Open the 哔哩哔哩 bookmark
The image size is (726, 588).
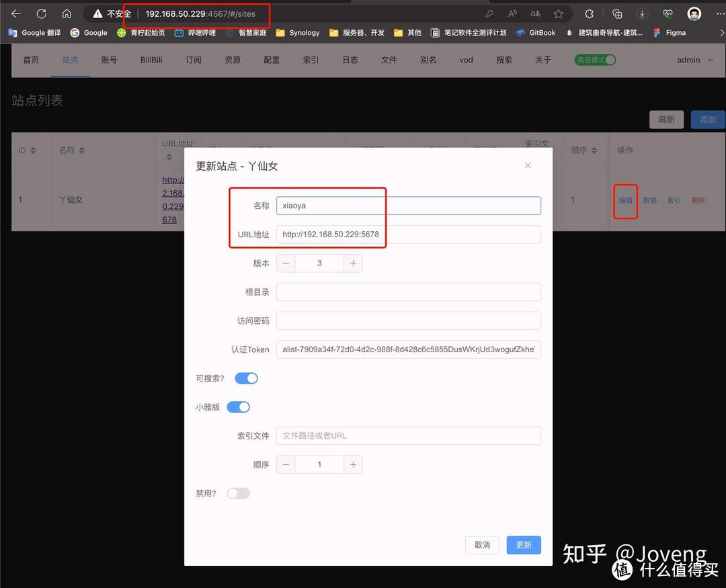[x=195, y=33]
